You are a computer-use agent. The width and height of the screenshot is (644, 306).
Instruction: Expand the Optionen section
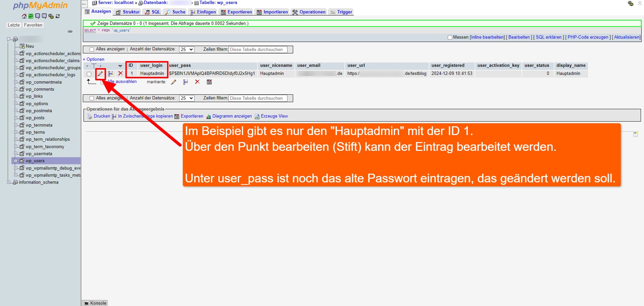[94, 59]
